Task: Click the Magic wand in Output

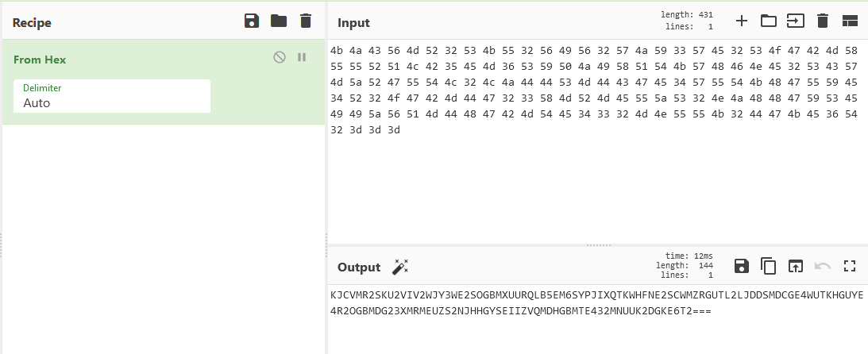Action: (x=400, y=267)
